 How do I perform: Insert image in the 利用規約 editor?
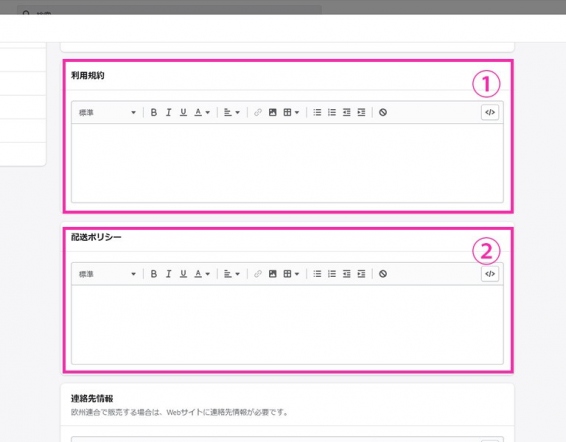273,112
